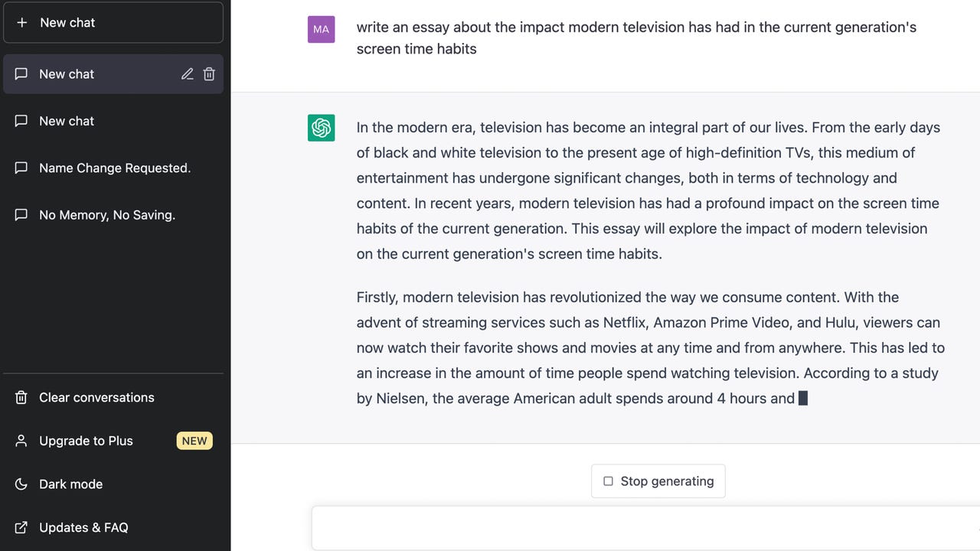Click the external link icon beside Updates & FAQ

[x=21, y=527]
